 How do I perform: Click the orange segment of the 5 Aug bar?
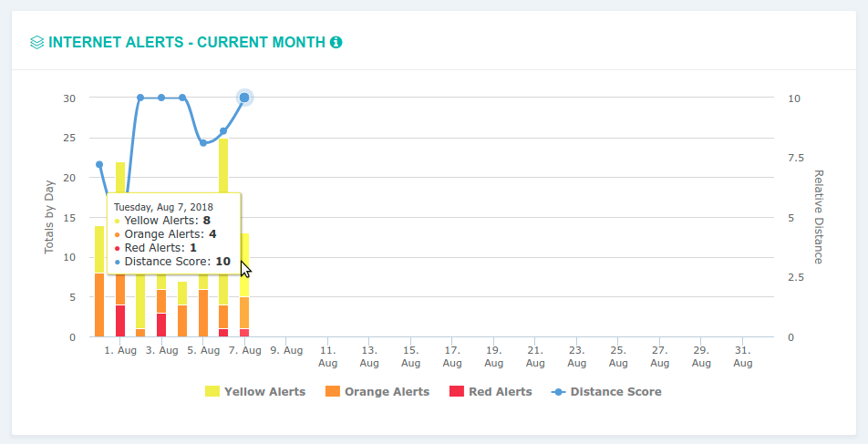click(x=203, y=314)
